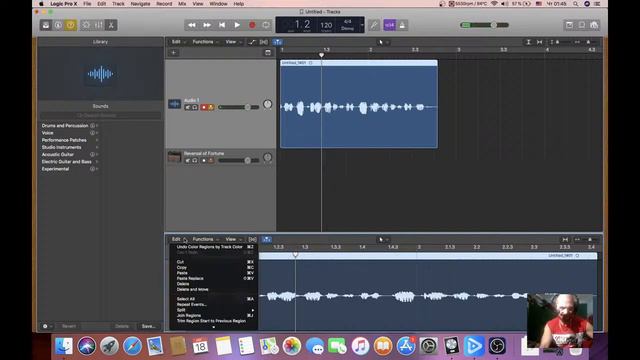Open the Library gear action menu
The image size is (640, 360).
click(47, 326)
